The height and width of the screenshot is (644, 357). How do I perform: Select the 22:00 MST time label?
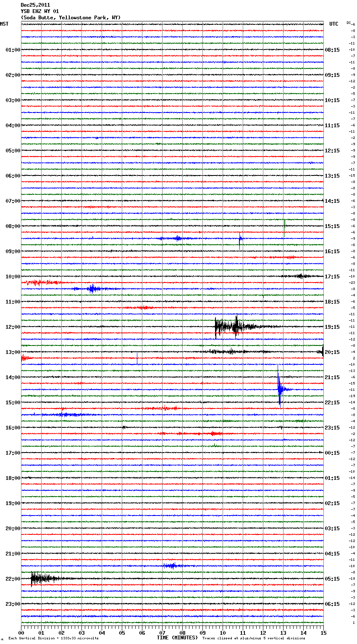13,579
